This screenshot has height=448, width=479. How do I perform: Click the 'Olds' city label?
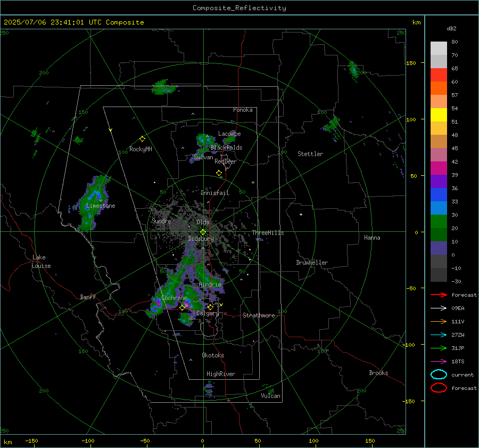click(203, 222)
